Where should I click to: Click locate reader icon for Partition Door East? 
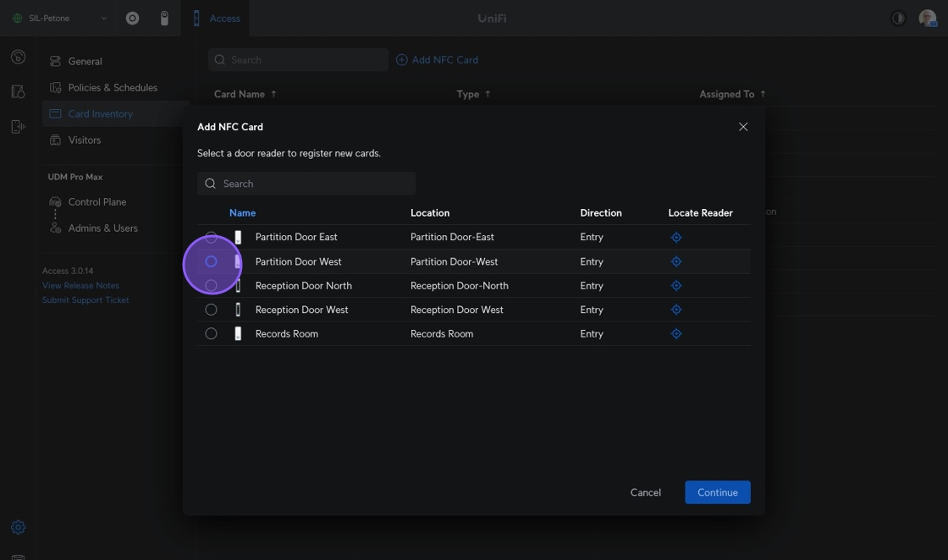point(675,238)
